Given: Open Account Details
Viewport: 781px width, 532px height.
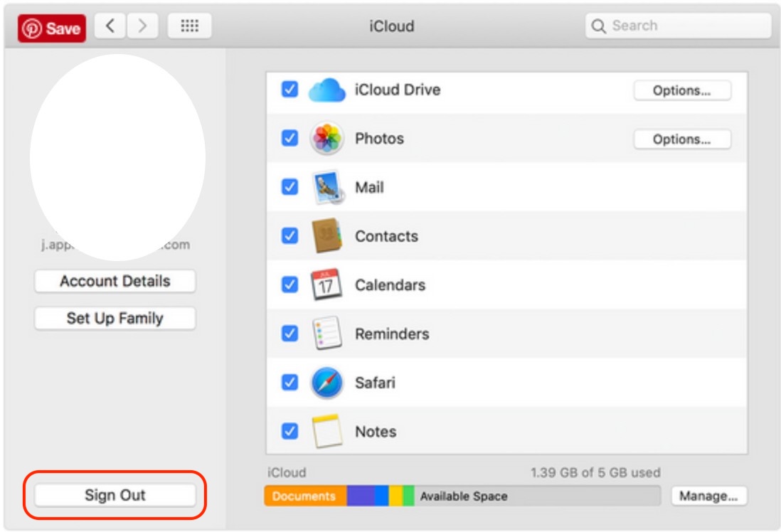Looking at the screenshot, I should [x=114, y=282].
